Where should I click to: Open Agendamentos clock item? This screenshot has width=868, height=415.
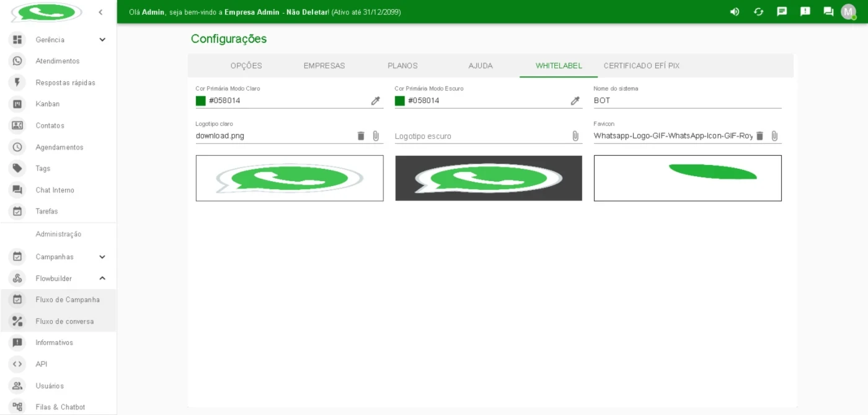tap(58, 147)
